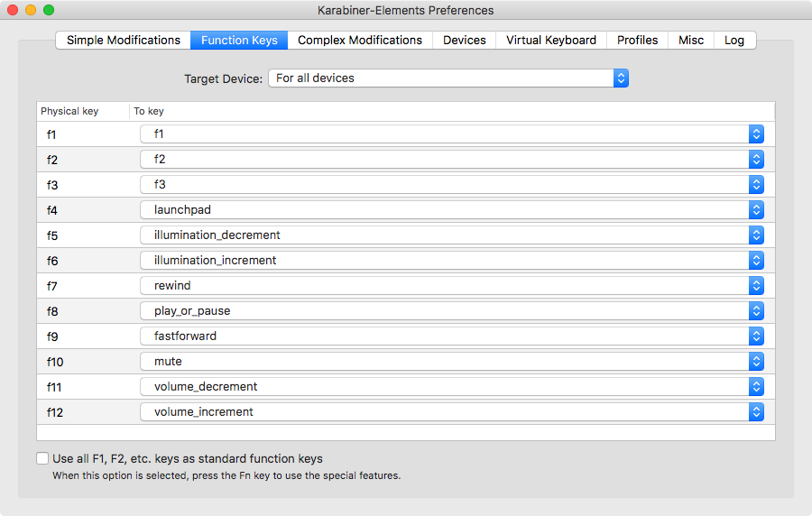
Task: Open the Misc tab
Action: 691,41
